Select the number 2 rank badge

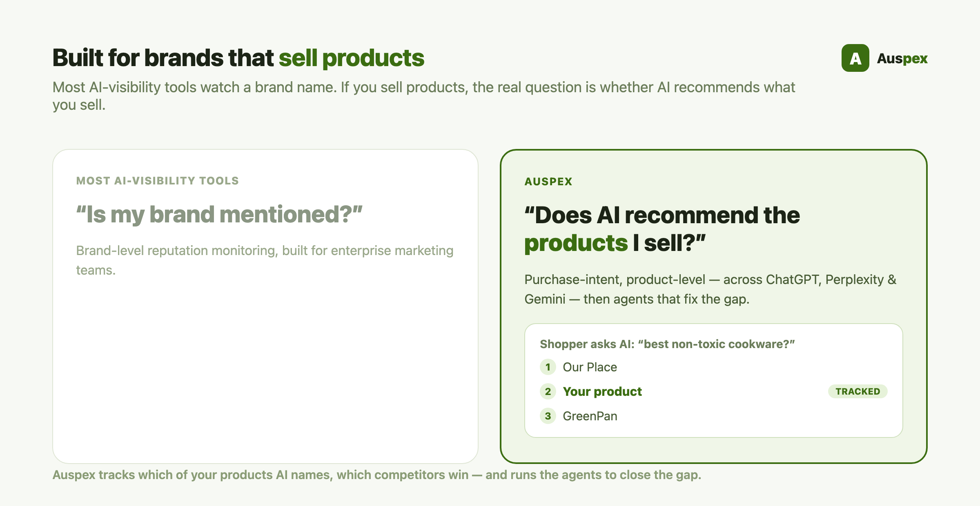[x=548, y=391]
